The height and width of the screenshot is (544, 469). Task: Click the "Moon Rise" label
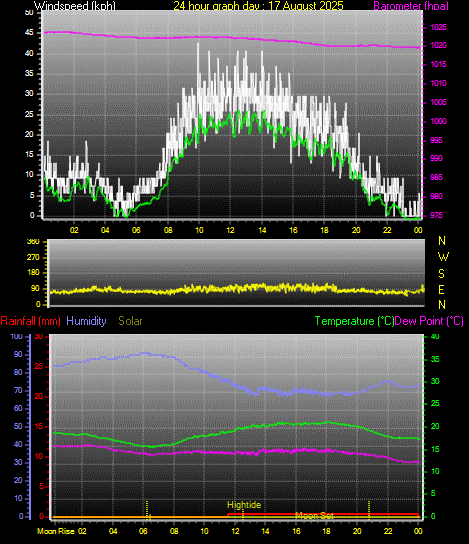click(56, 531)
